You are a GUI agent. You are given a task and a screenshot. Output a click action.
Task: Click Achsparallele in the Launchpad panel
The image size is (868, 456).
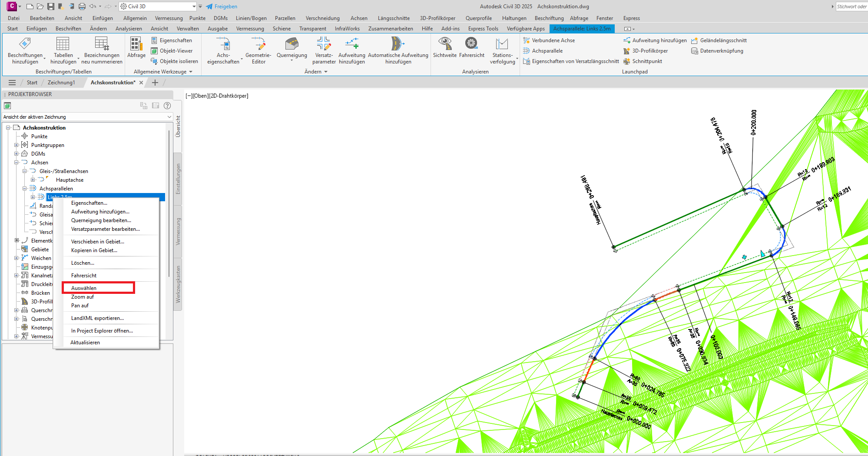click(x=543, y=51)
